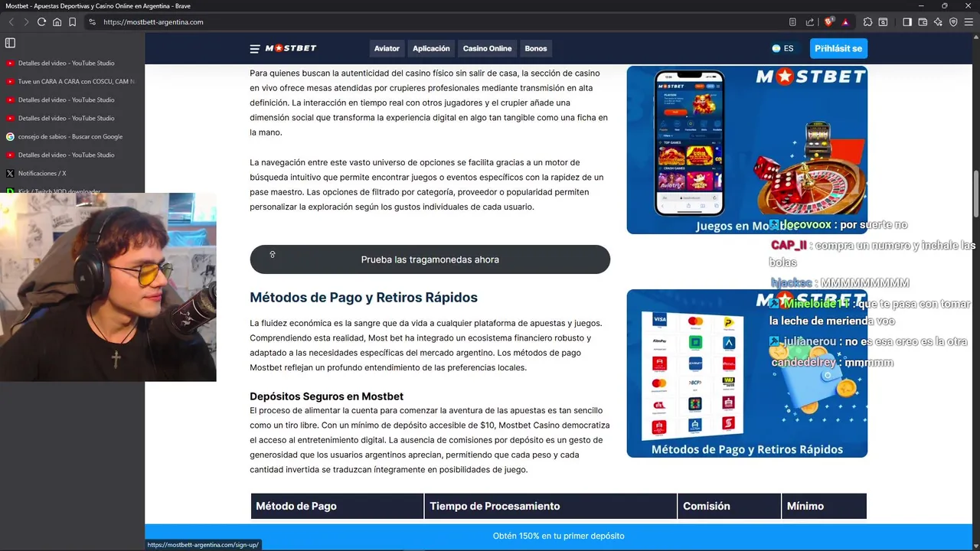Share this page via the share icon
980x551 pixels.
[x=810, y=22]
